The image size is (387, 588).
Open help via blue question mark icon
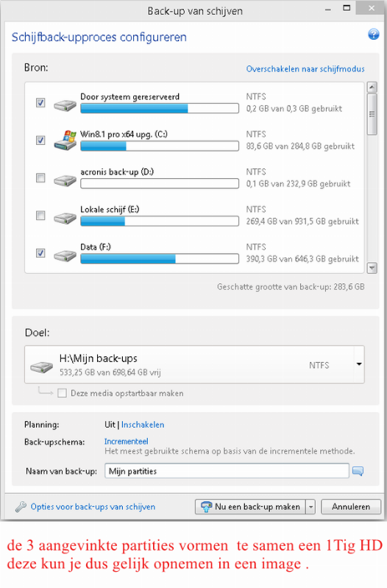pyautogui.click(x=373, y=34)
